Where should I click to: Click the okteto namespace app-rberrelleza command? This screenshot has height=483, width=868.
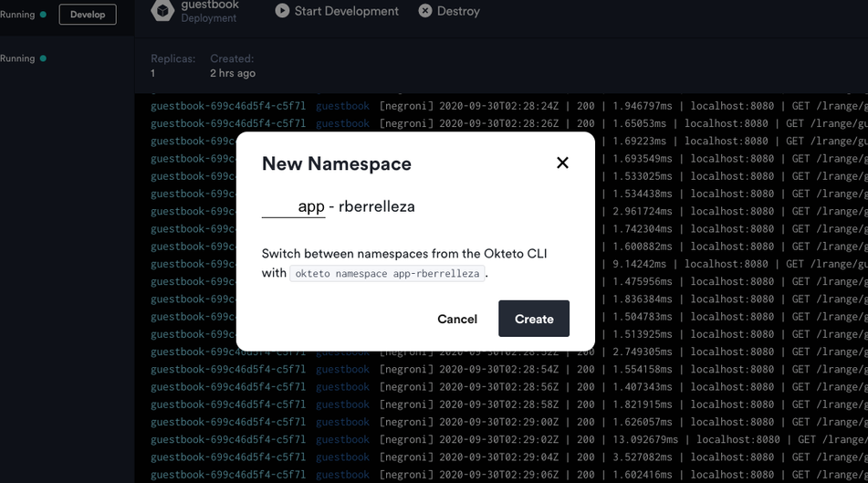(387, 273)
